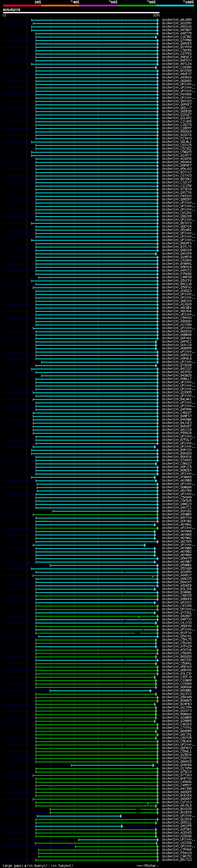
Task: Select the UniRef100_A8E6C3 label
Action: tap(177, 57)
